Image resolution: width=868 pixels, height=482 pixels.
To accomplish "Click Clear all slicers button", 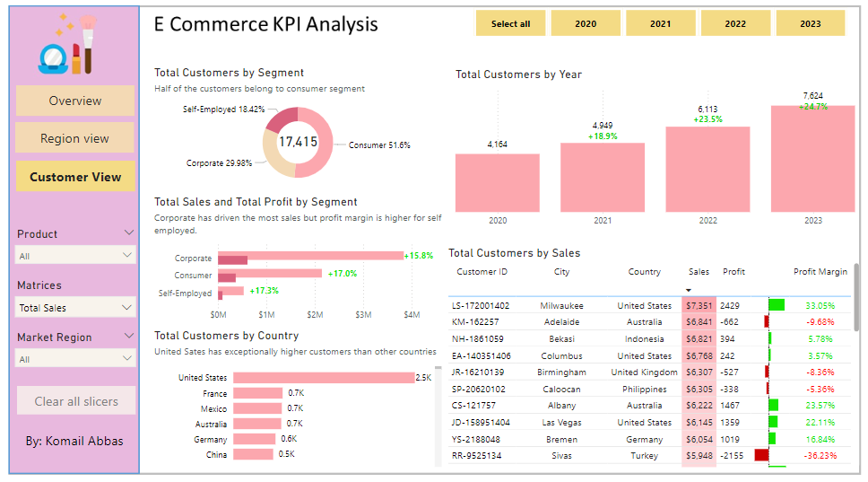I will (x=76, y=401).
